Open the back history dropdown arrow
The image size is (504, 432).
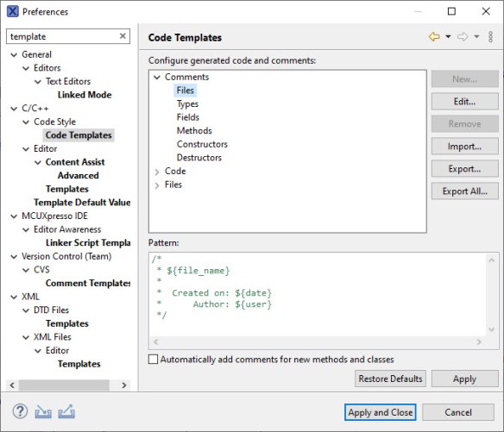click(448, 37)
